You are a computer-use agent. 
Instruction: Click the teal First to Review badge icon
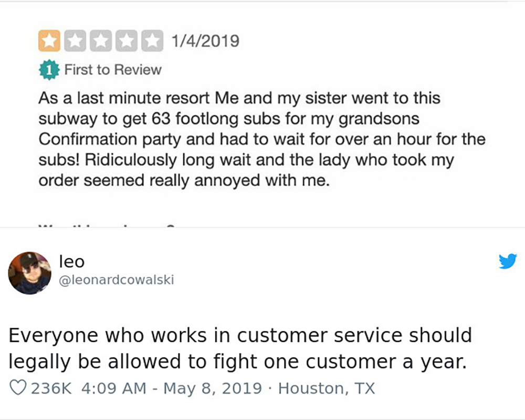pyautogui.click(x=48, y=70)
